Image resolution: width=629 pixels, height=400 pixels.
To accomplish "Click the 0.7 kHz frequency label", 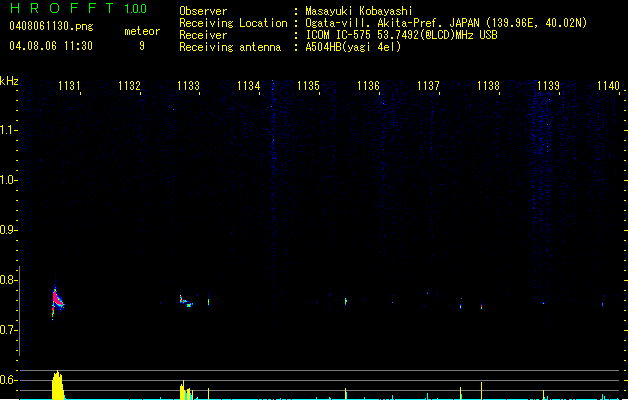I will click(x=7, y=330).
